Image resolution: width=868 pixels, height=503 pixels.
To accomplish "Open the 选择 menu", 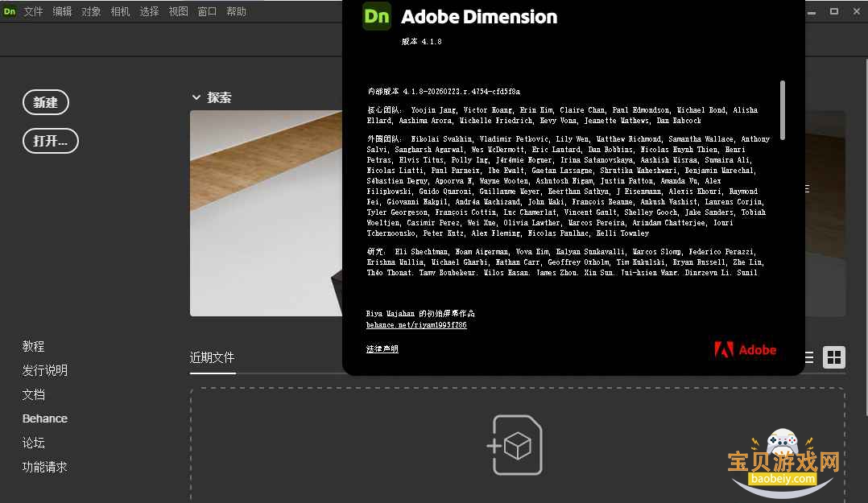I will (x=149, y=11).
